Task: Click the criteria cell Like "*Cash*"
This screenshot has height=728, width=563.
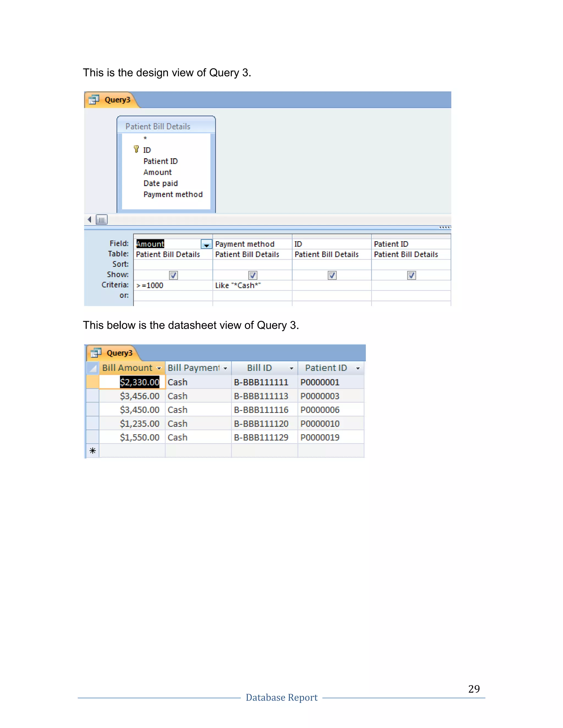Action: [x=252, y=285]
